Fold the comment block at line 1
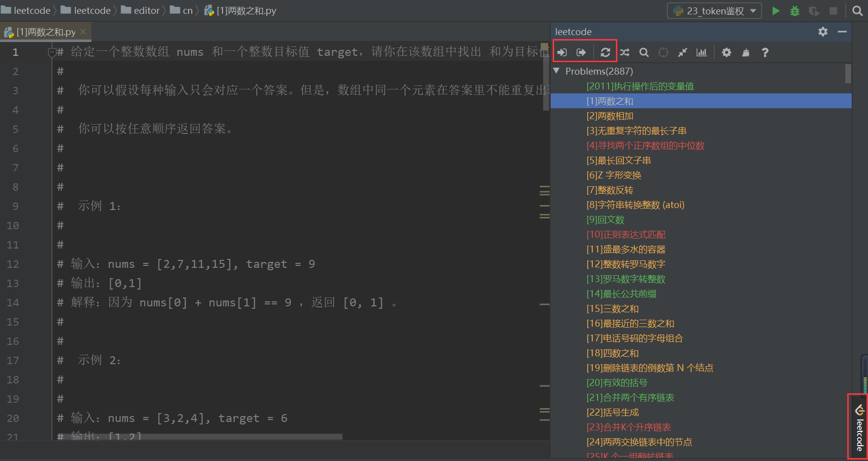Screen dimensions: 868x461 tap(52, 52)
